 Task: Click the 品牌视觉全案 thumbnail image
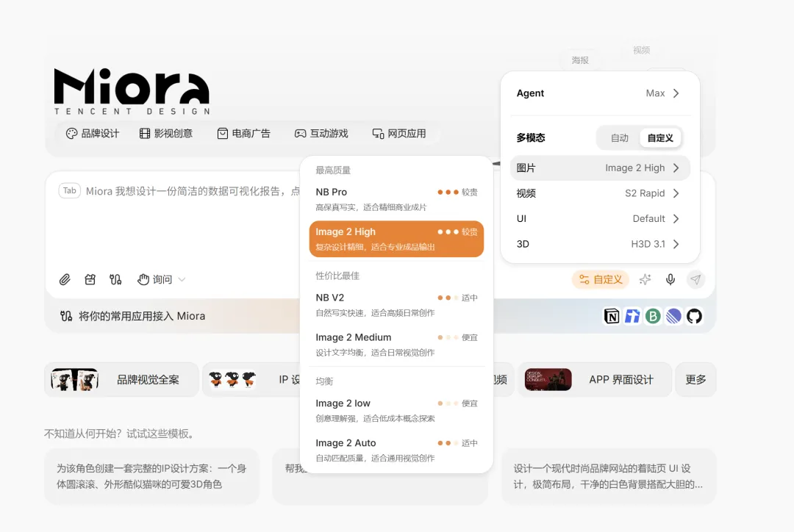[74, 380]
